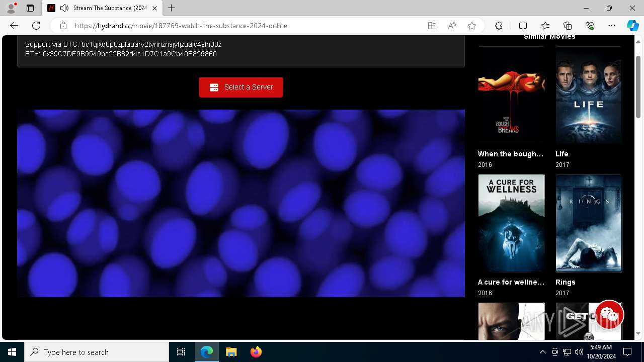Reload the page with Refresh icon
Image resolution: width=644 pixels, height=362 pixels.
[x=36, y=26]
